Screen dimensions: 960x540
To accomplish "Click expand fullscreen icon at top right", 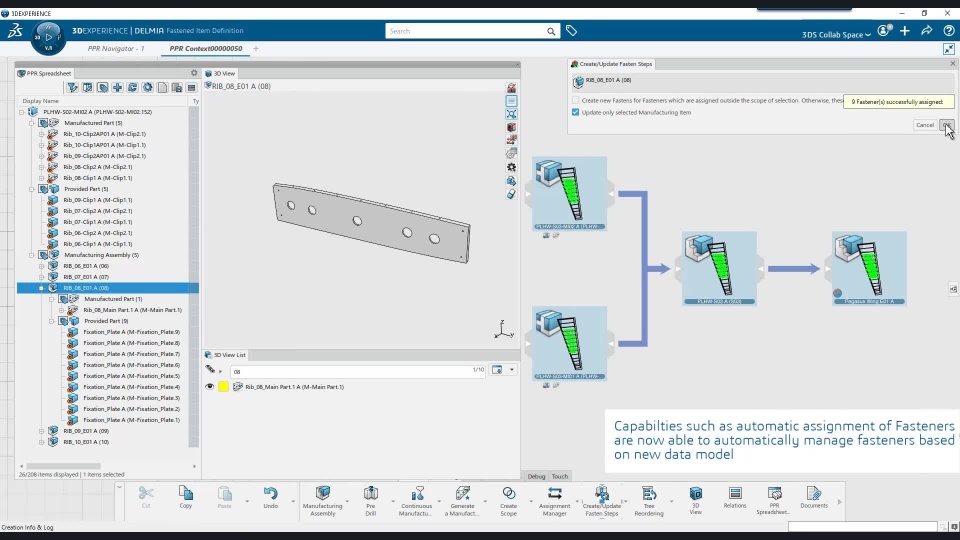I will [x=949, y=49].
